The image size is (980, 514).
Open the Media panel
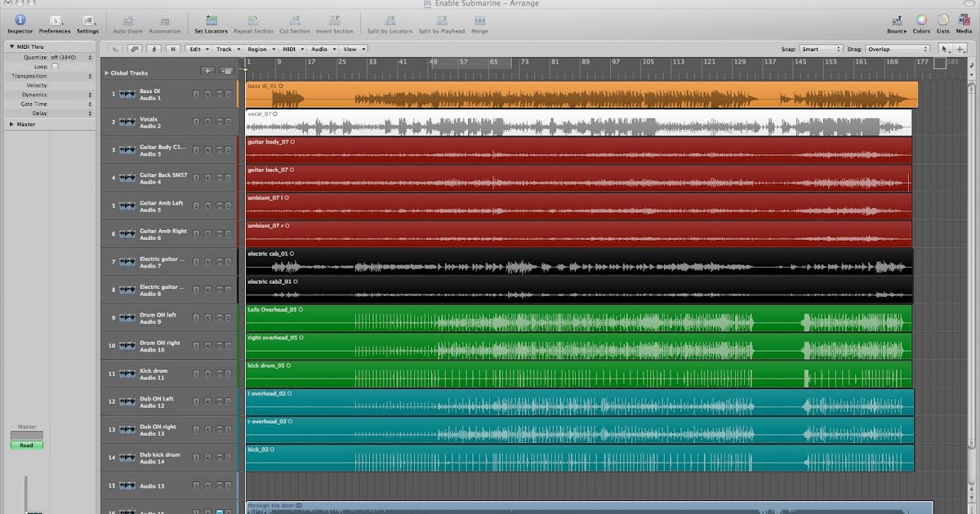point(964,22)
